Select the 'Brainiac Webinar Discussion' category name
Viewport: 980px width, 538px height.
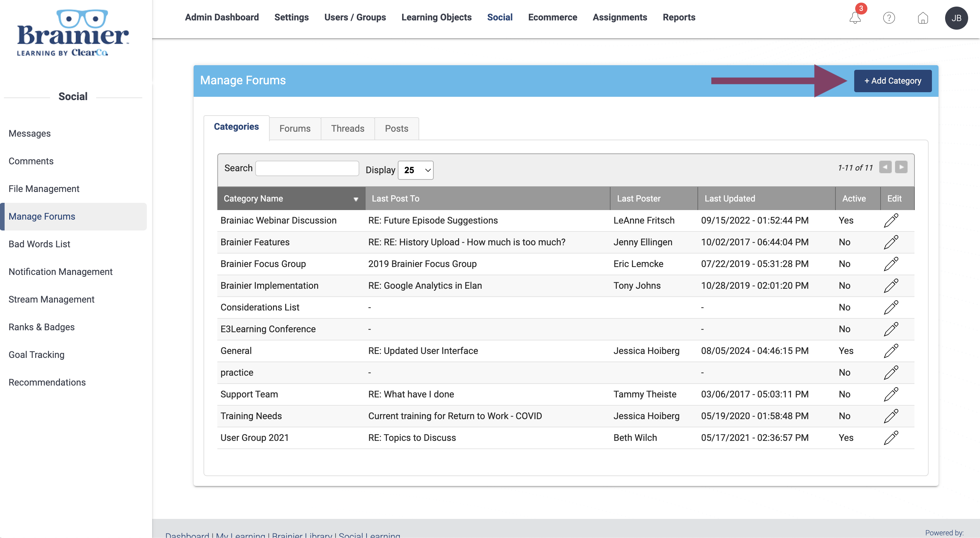coord(279,221)
